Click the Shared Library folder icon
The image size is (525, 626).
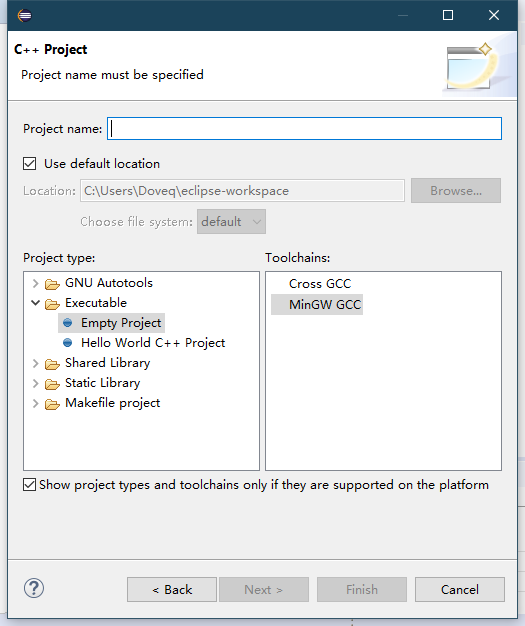click(52, 364)
